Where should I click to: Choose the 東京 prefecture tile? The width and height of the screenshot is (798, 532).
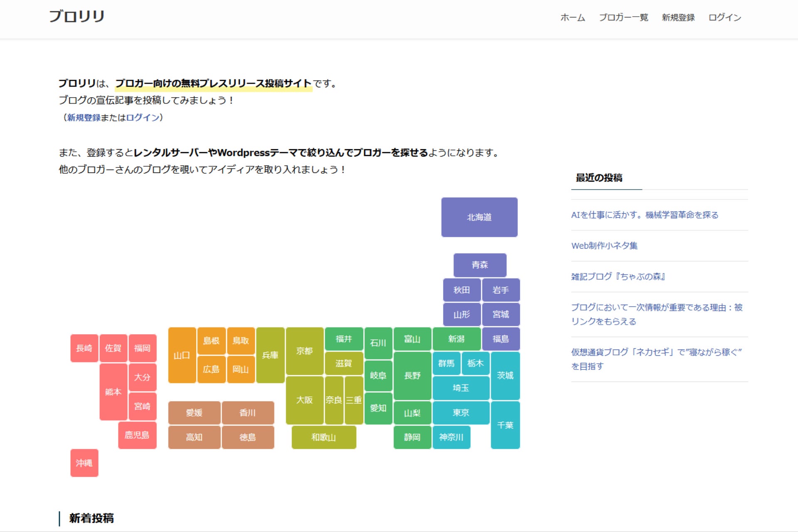[x=461, y=413]
